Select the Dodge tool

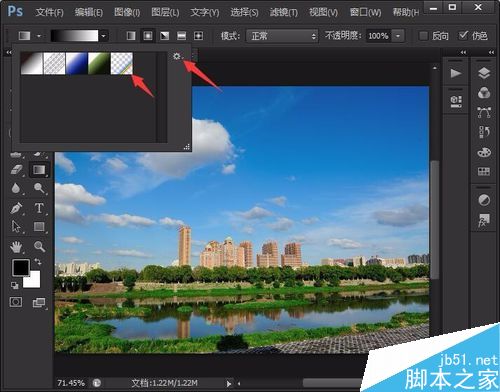[39, 189]
